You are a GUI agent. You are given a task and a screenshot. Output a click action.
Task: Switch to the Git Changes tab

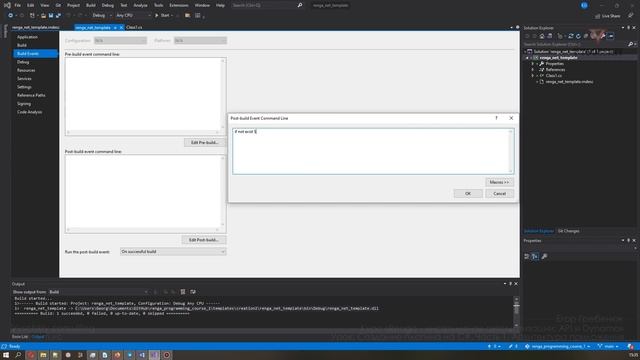coord(568,231)
